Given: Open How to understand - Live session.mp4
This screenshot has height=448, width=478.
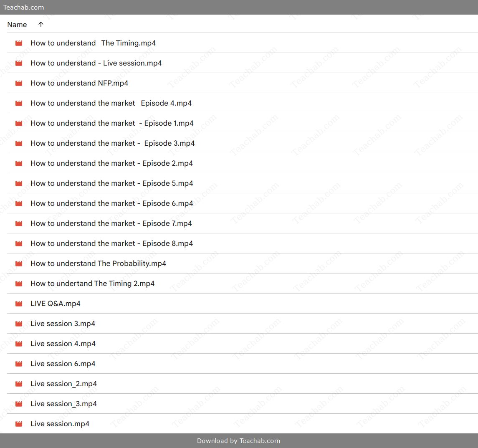Looking at the screenshot, I should [96, 63].
